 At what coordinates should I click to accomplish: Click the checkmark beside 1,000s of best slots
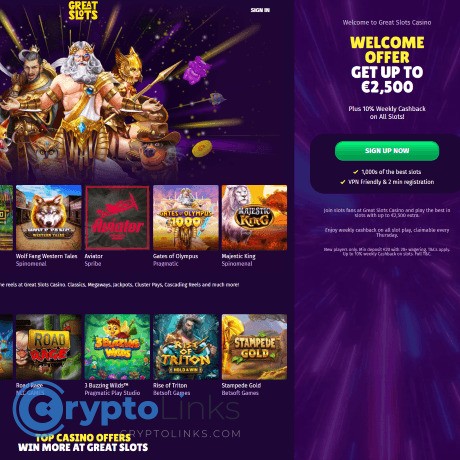coord(356,172)
